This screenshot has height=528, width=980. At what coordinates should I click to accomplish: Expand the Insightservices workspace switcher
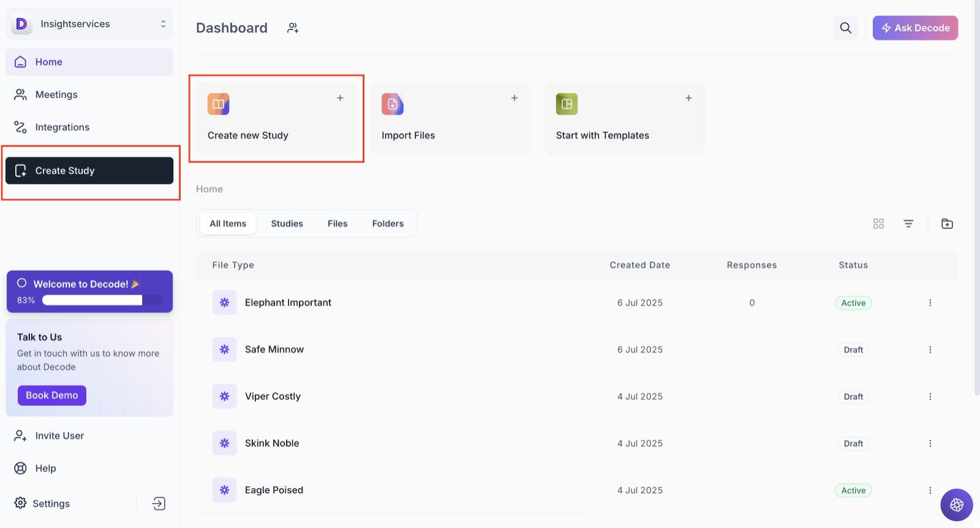[163, 24]
